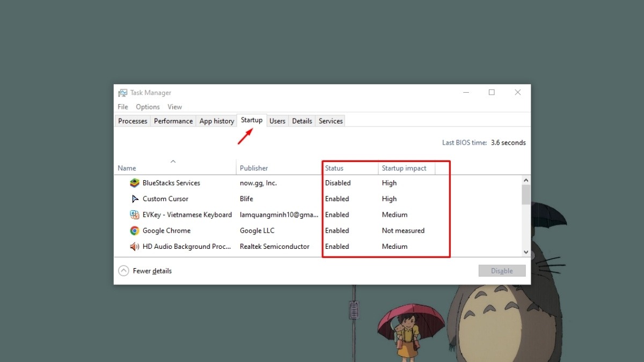Click the Google LLC publisher cell

pyautogui.click(x=257, y=231)
